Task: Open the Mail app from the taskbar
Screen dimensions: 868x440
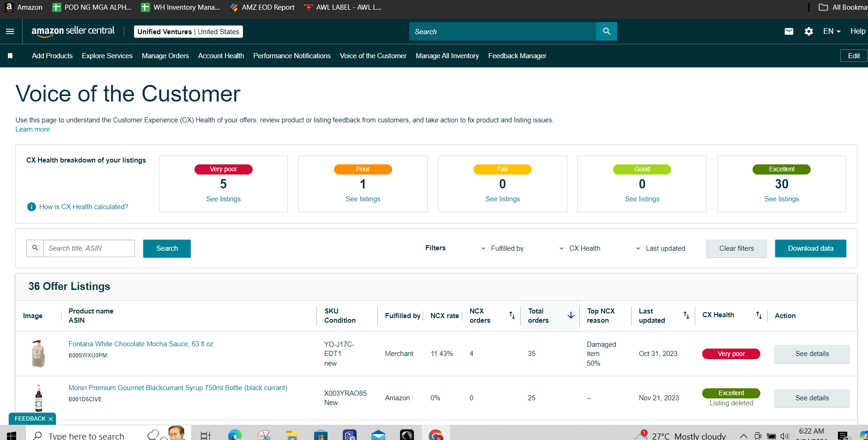Action: tap(378, 435)
